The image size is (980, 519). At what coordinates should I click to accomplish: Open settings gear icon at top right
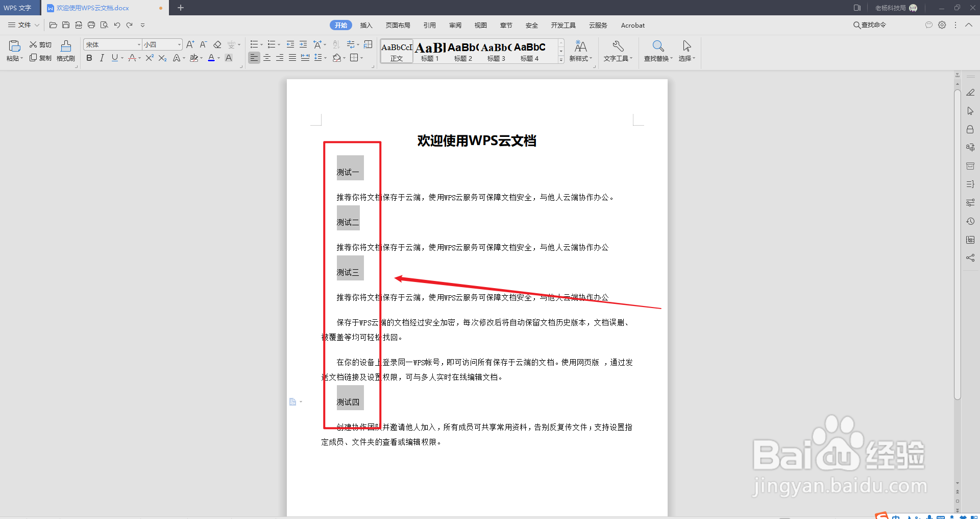[x=942, y=25]
